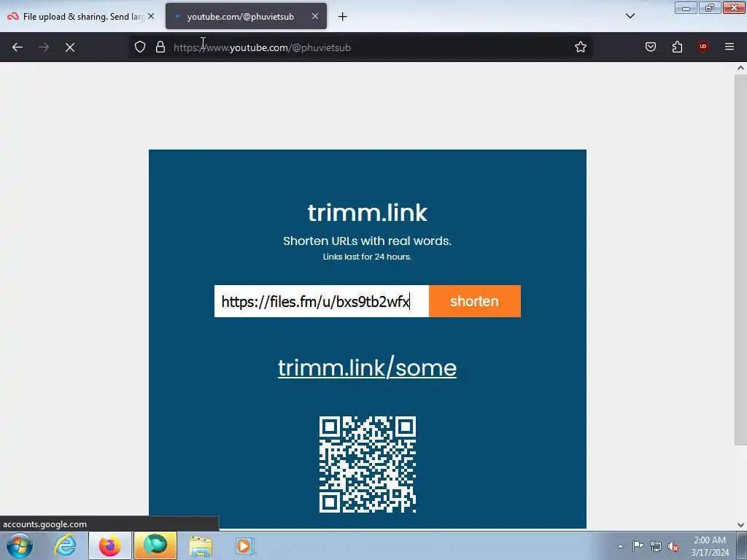Open the Firefox hamburger menu

[729, 47]
